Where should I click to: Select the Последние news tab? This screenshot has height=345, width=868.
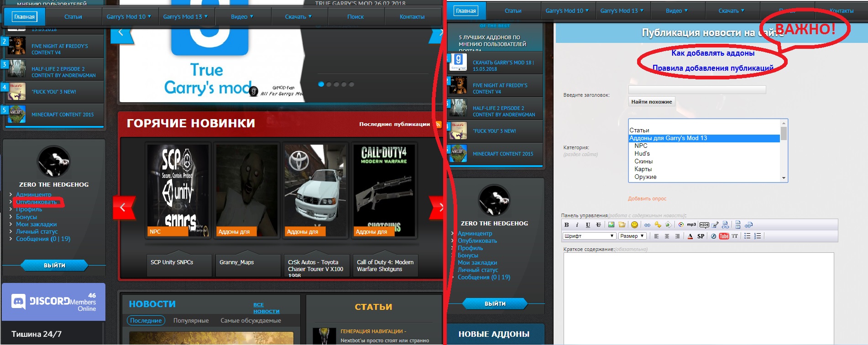coord(146,321)
